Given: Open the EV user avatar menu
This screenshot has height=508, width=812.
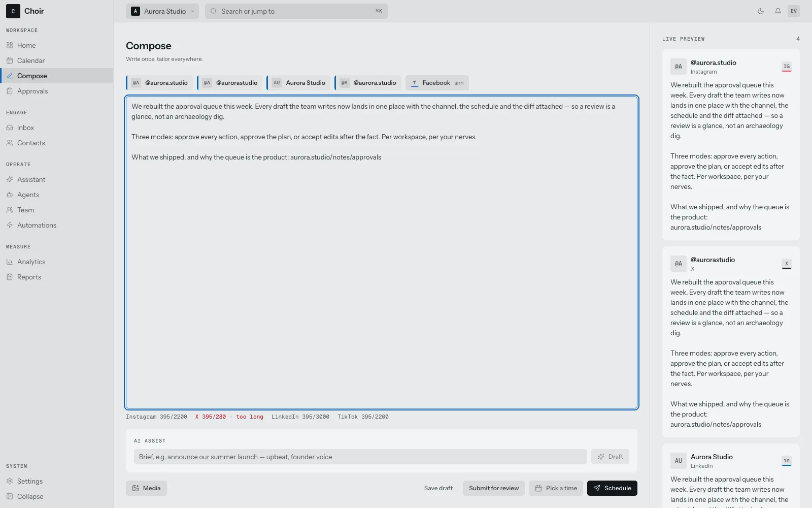Looking at the screenshot, I should click(794, 11).
